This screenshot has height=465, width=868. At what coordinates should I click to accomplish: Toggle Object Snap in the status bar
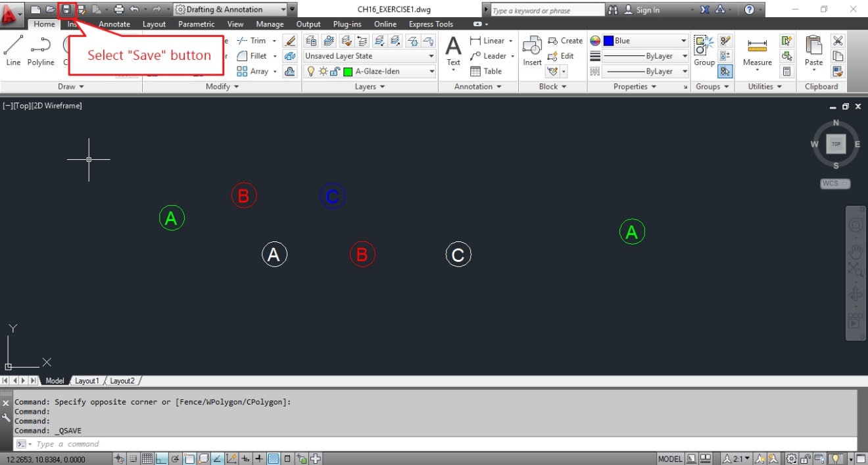click(x=190, y=458)
